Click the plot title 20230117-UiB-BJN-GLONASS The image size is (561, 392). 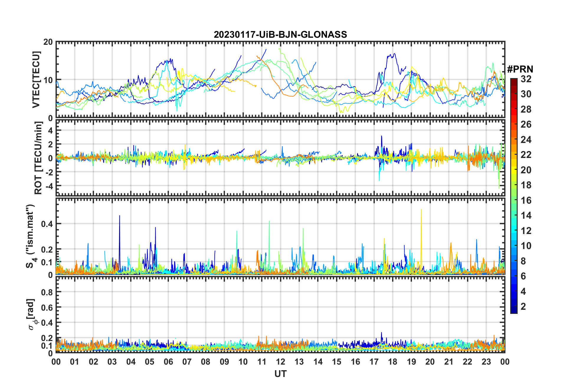[x=280, y=34]
